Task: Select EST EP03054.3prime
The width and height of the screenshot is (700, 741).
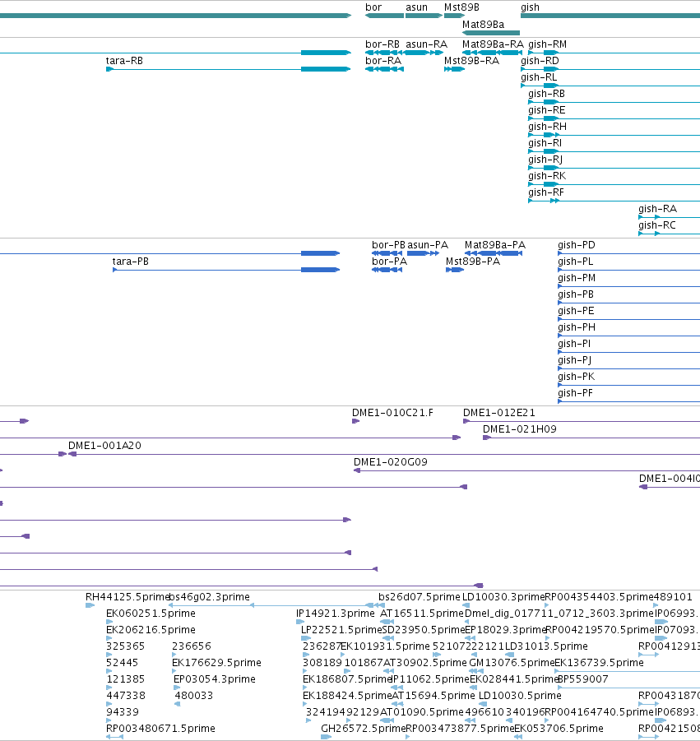Action: pos(215,679)
